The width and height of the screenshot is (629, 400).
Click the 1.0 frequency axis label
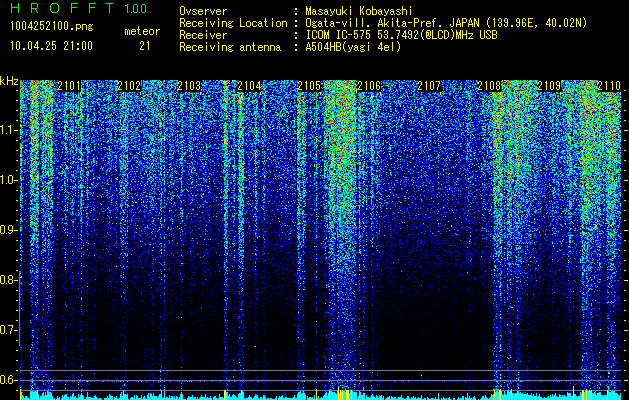(x=8, y=180)
